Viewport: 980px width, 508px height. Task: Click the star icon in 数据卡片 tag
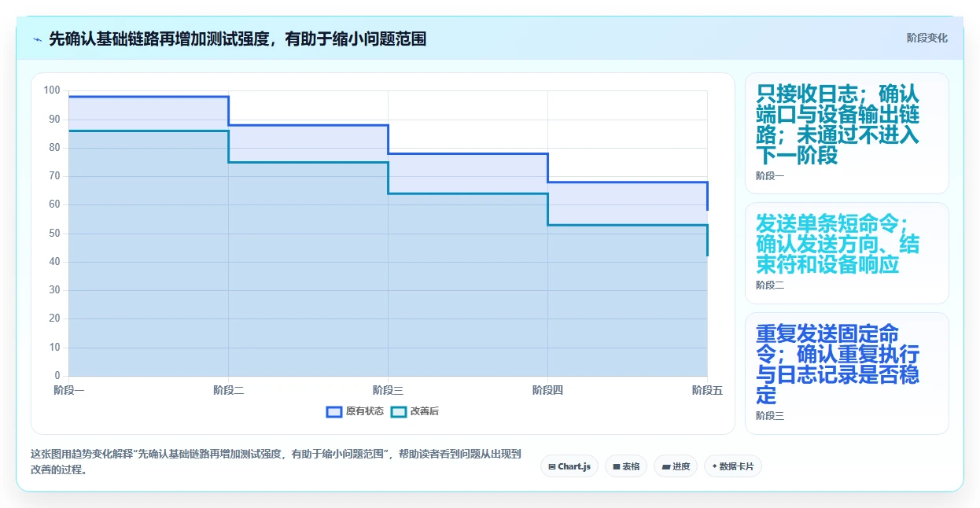[714, 466]
